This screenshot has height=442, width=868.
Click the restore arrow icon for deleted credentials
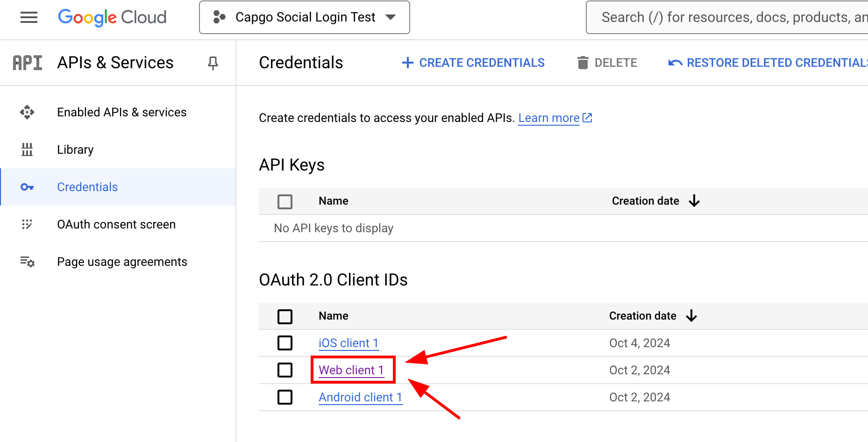(x=675, y=62)
